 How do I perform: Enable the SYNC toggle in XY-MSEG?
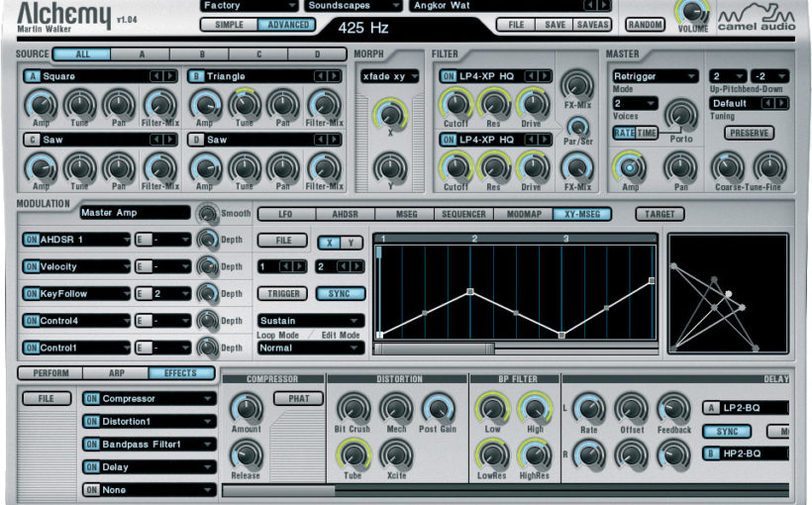point(340,294)
